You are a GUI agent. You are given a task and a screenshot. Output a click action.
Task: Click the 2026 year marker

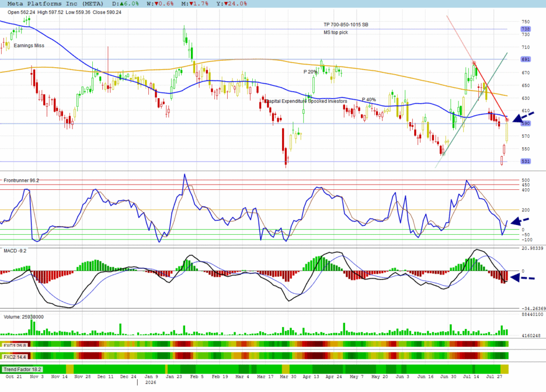pyautogui.click(x=150, y=382)
